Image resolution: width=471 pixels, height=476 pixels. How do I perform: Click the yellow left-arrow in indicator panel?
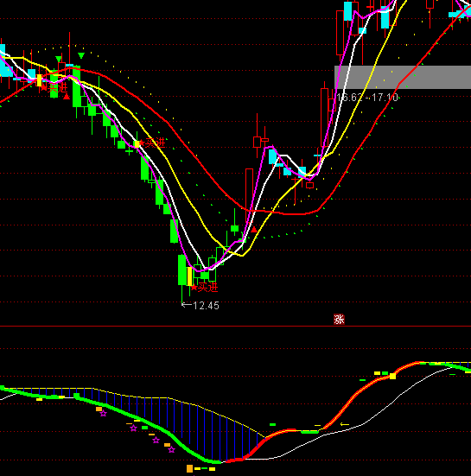[345, 424]
